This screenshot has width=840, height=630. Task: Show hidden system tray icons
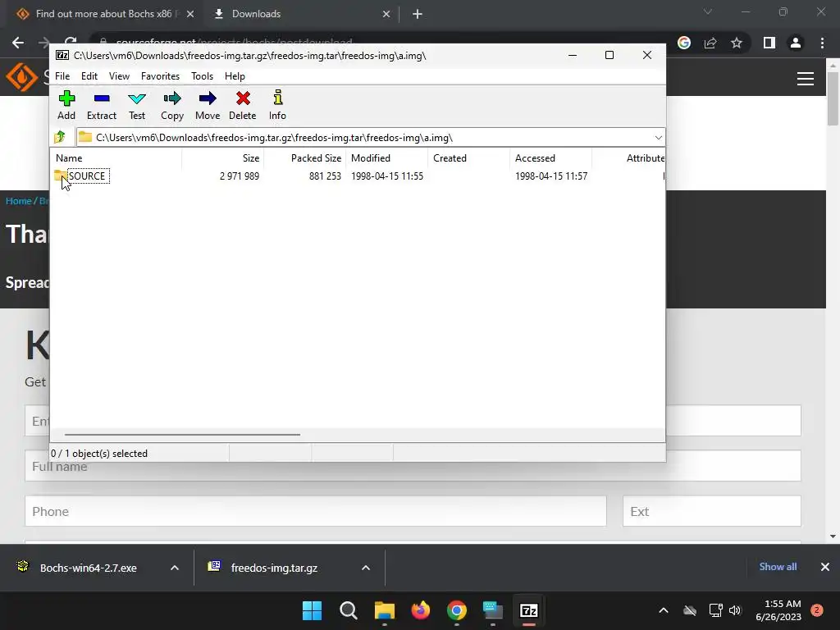(663, 610)
